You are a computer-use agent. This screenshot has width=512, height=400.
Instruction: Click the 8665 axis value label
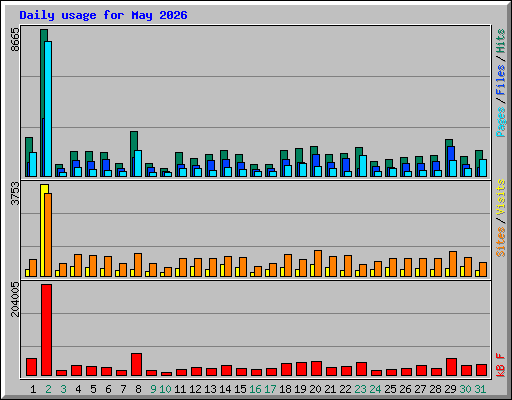click(15, 39)
